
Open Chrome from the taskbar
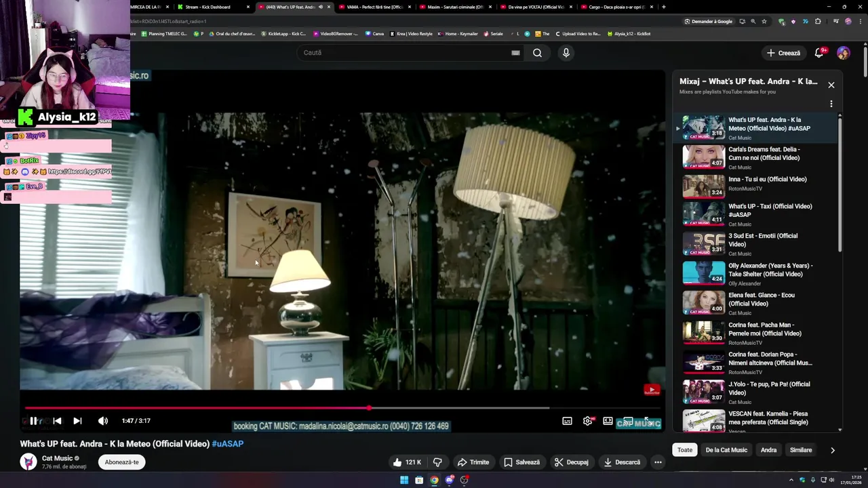click(434, 480)
